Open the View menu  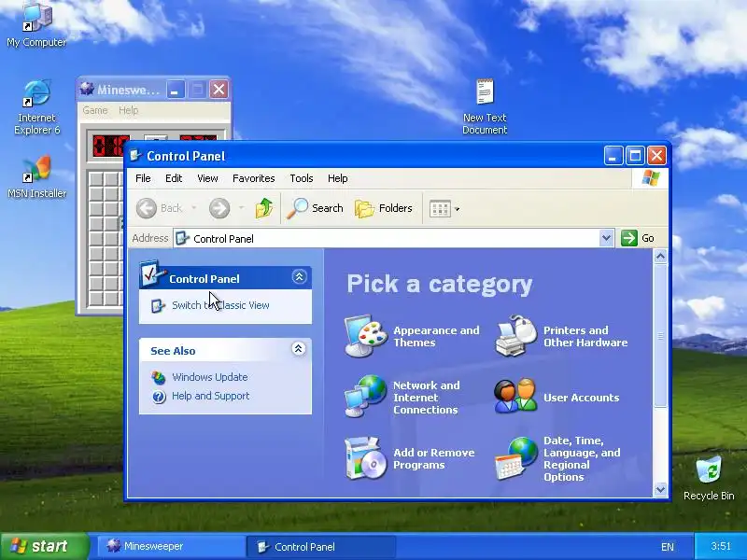(x=207, y=178)
